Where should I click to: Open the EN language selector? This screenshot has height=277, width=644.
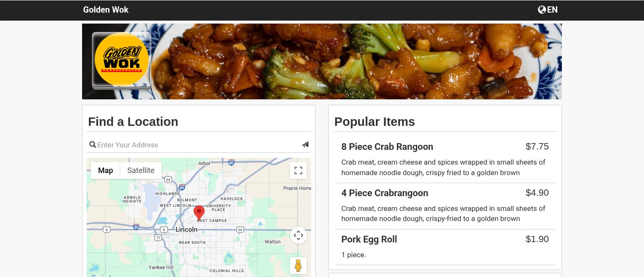point(548,10)
